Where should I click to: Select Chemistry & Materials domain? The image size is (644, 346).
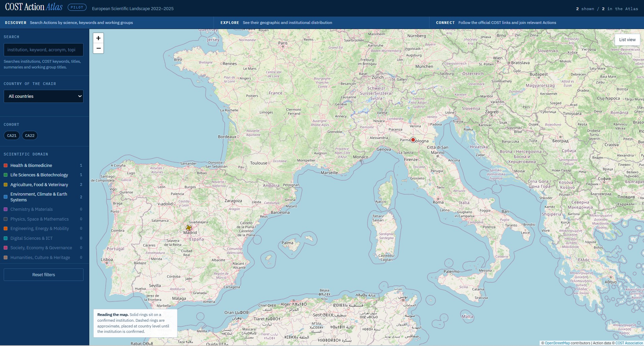pyautogui.click(x=43, y=209)
